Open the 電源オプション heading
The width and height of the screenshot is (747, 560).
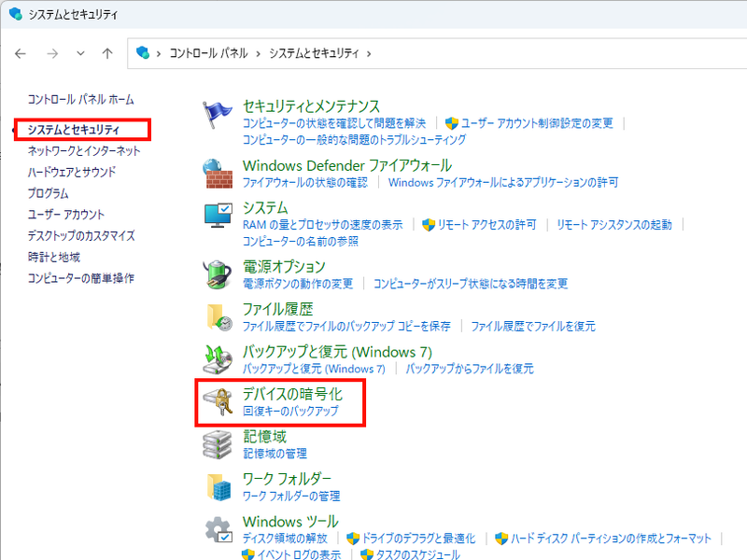[x=284, y=266]
